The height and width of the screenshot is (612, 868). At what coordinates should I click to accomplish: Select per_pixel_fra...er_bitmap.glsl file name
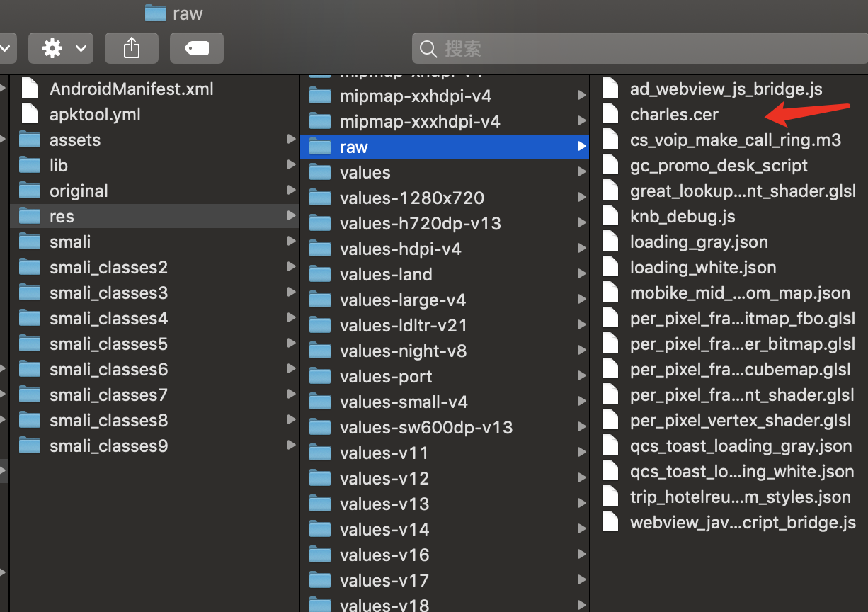[743, 344]
